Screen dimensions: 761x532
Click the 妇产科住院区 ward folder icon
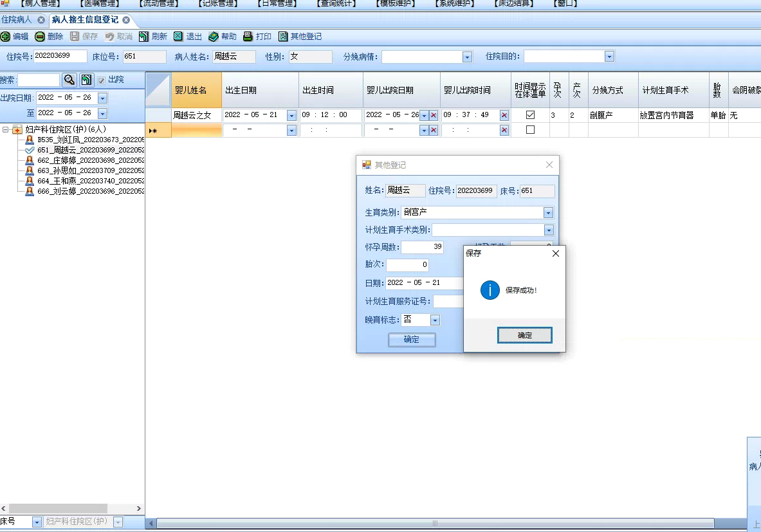point(17,129)
